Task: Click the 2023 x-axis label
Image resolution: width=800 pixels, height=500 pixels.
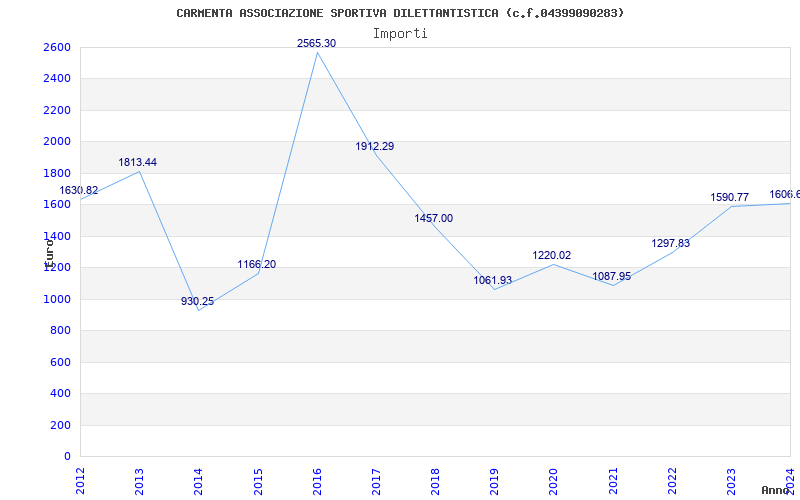Action: pyautogui.click(x=732, y=481)
